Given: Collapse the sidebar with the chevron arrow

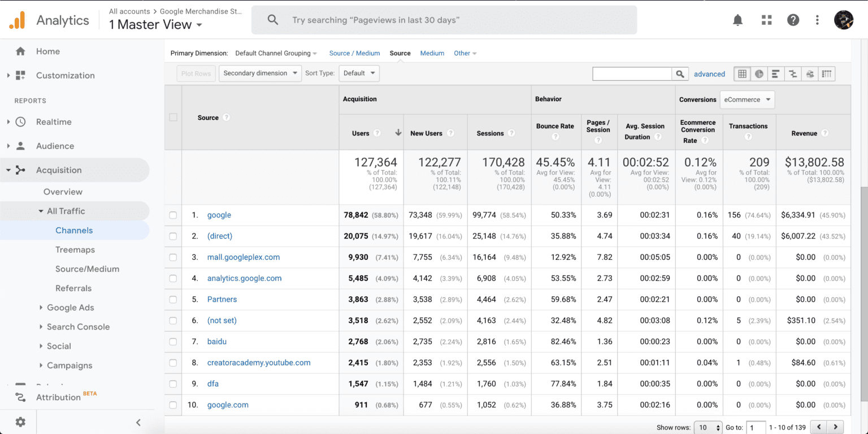Looking at the screenshot, I should coord(138,422).
